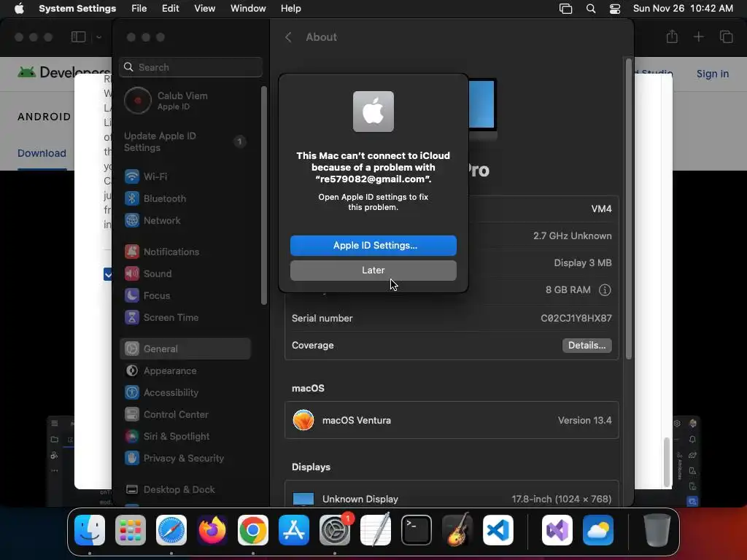
Task: Open Visual Studio from the Dock
Action: pos(557,530)
